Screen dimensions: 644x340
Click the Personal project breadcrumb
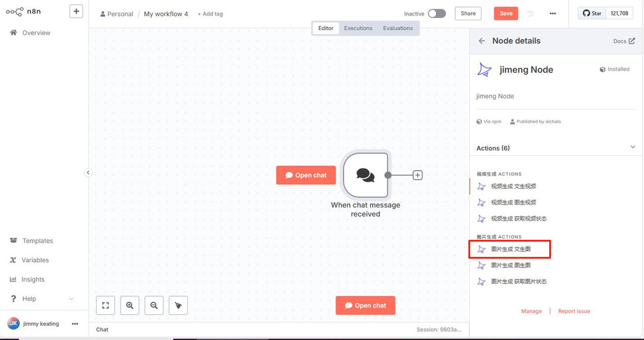[x=116, y=14]
